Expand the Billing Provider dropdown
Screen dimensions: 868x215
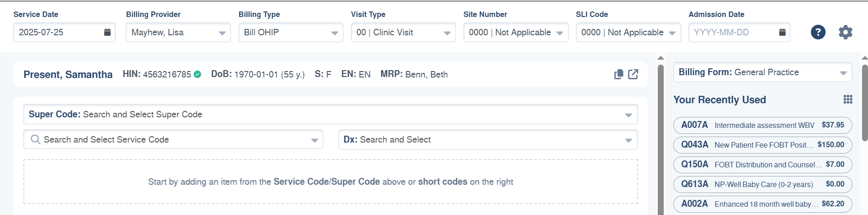pyautogui.click(x=178, y=33)
